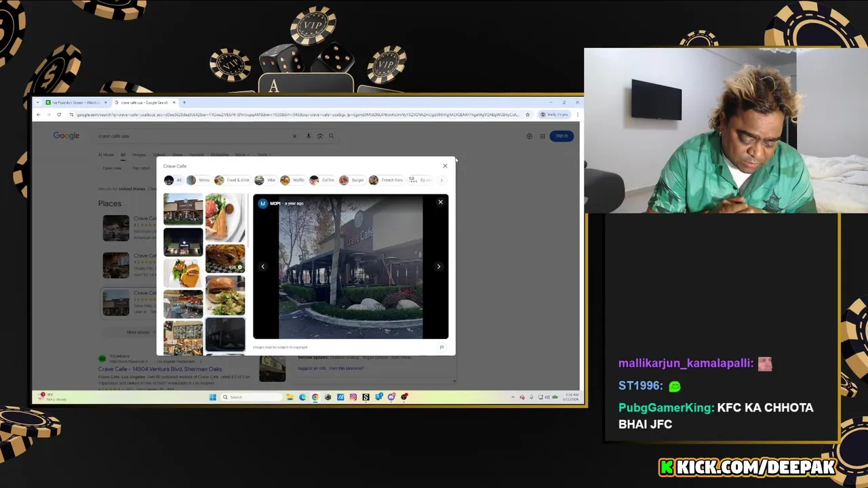Select the Menu photo category chip
This screenshot has height=488, width=868.
pos(199,180)
